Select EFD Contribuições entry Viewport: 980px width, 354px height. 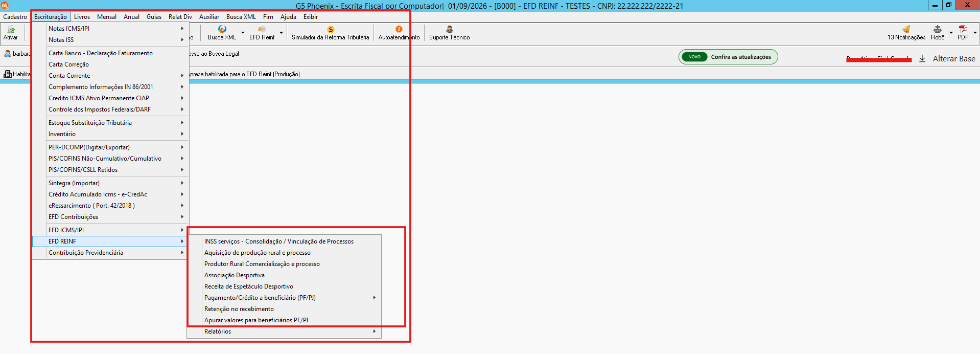(x=110, y=217)
